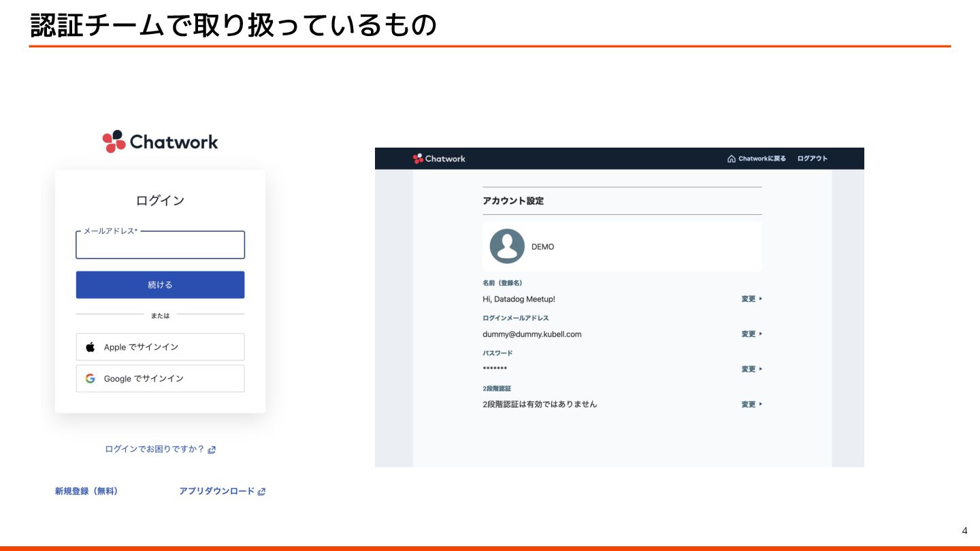Image resolution: width=980 pixels, height=551 pixels.
Task: Click 変更 for 2段階認証
Action: 752,404
